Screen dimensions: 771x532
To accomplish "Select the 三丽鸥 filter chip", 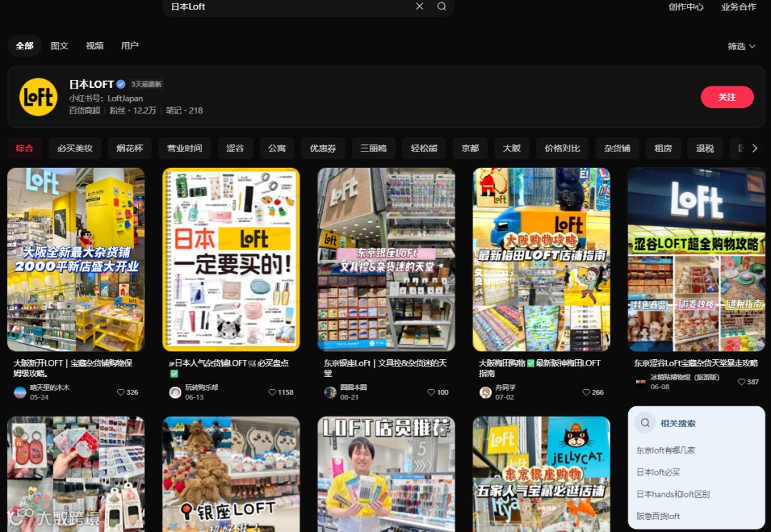I will pyautogui.click(x=373, y=148).
